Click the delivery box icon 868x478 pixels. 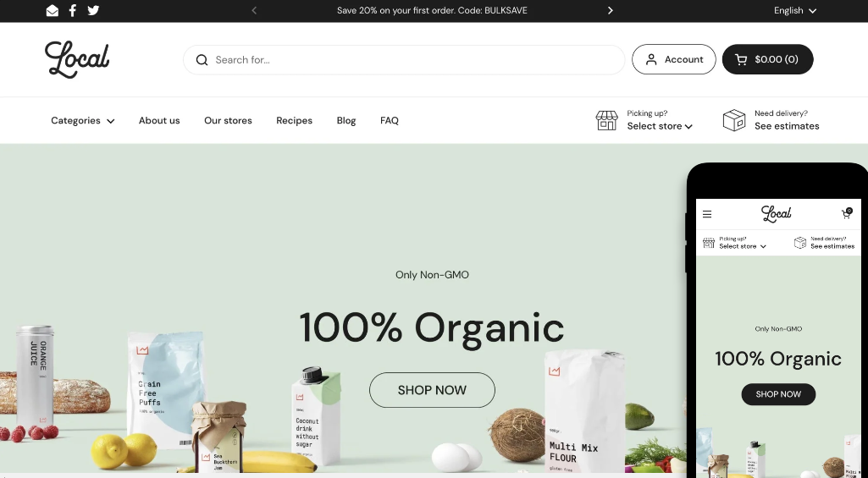coord(734,120)
